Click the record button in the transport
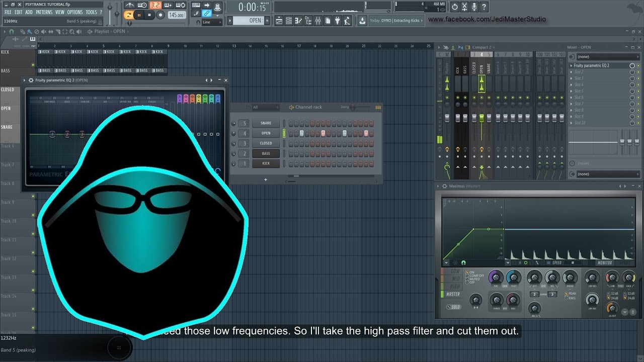The width and height of the screenshot is (644, 362). pyautogui.click(x=160, y=15)
